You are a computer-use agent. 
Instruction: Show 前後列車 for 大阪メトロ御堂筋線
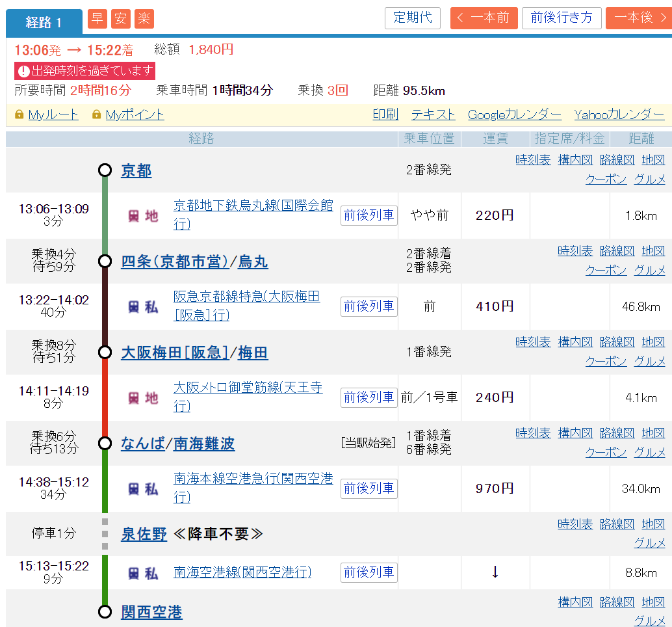point(368,397)
